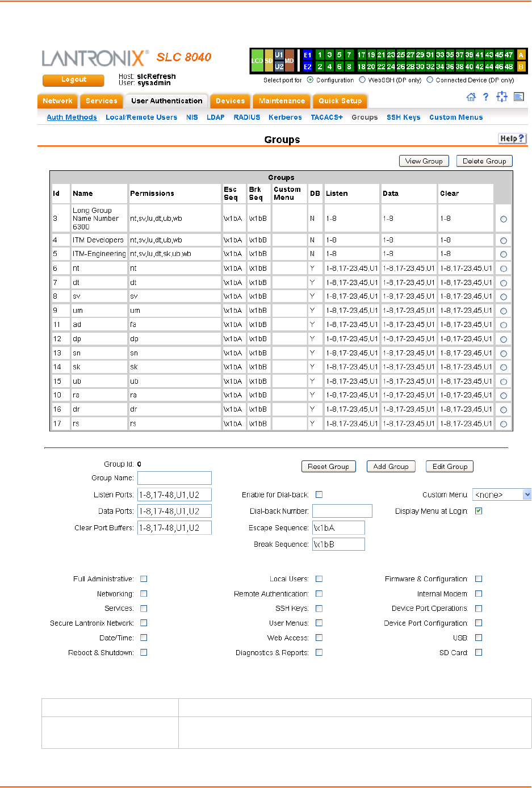Select device port 47 in port bar

click(509, 55)
